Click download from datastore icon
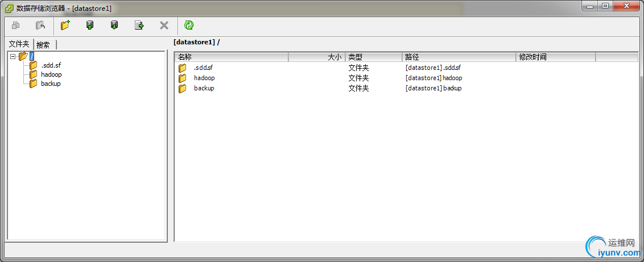 (x=114, y=26)
